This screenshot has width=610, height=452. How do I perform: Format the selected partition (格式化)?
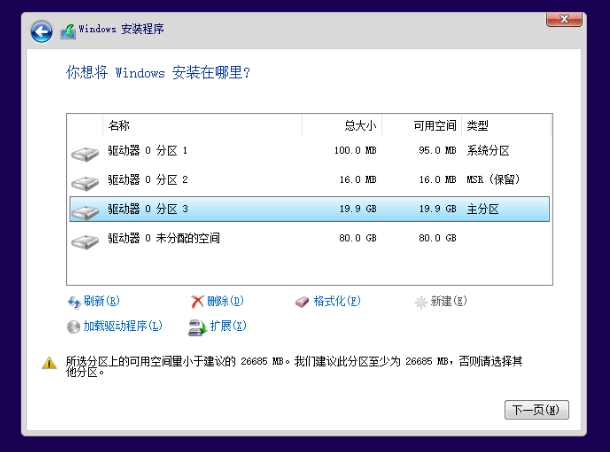328,301
